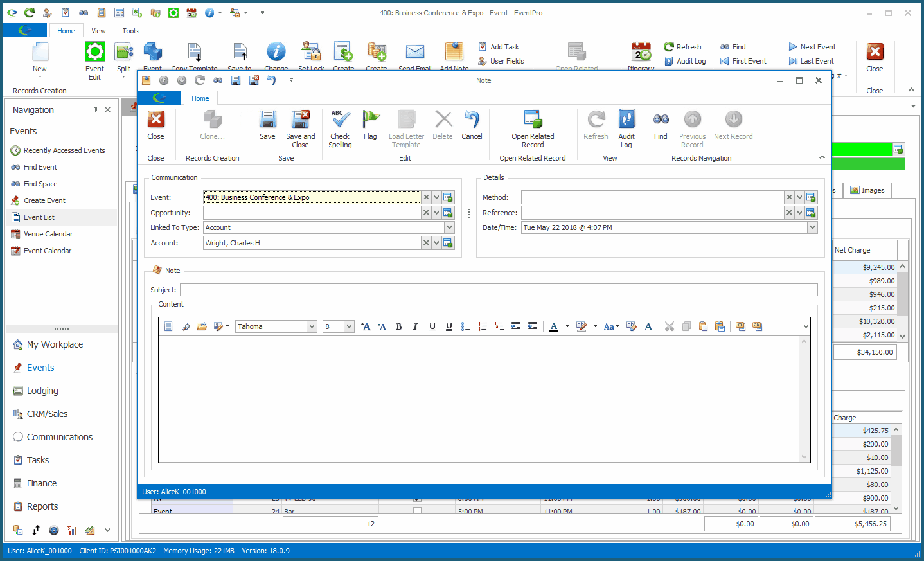Click the Paste icon in content toolbar
The image size is (924, 561).
(703, 326)
